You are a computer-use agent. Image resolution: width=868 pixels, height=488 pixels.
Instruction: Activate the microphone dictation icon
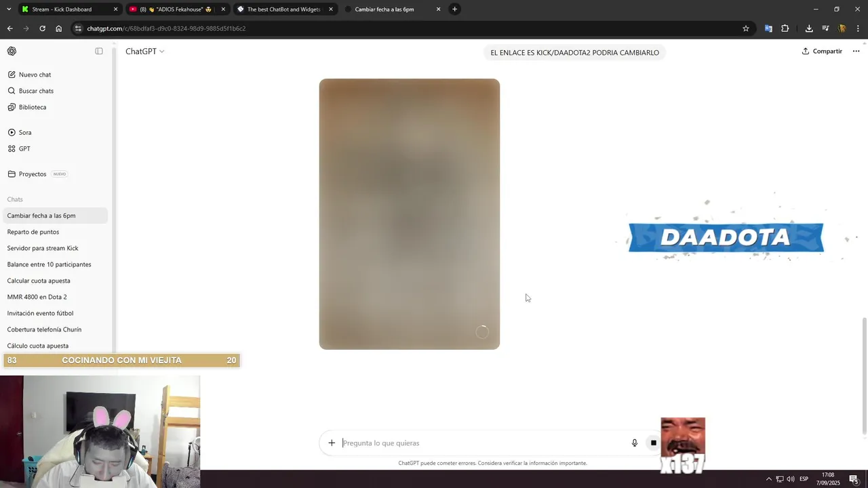(635, 443)
